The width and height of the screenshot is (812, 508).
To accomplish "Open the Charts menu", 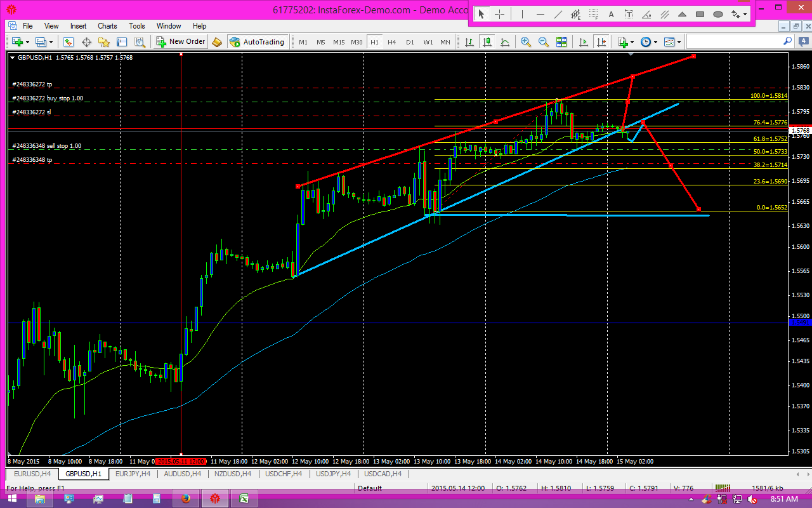I will [107, 26].
